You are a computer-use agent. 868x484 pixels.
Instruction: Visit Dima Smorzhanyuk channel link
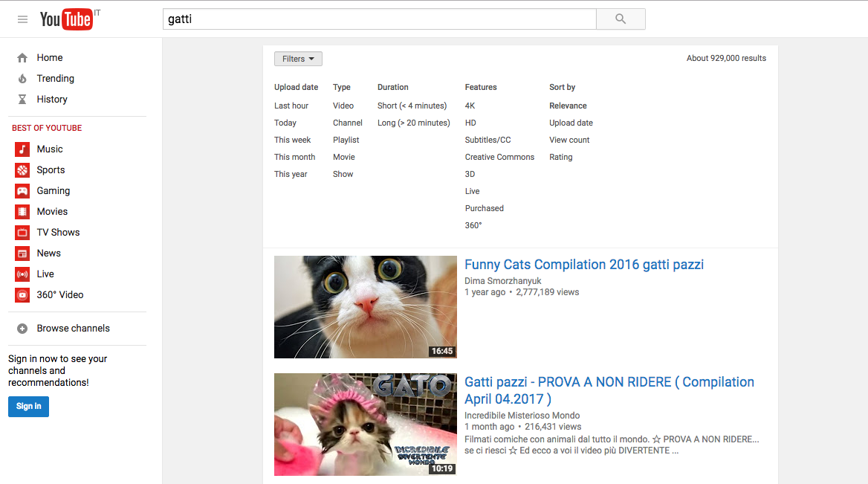click(502, 281)
